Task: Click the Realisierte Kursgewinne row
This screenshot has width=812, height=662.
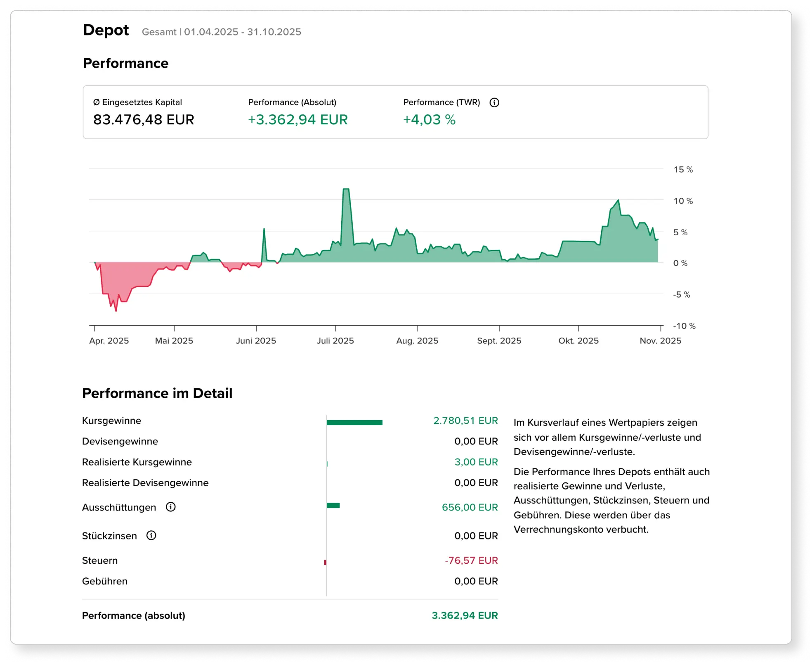Action: click(137, 462)
